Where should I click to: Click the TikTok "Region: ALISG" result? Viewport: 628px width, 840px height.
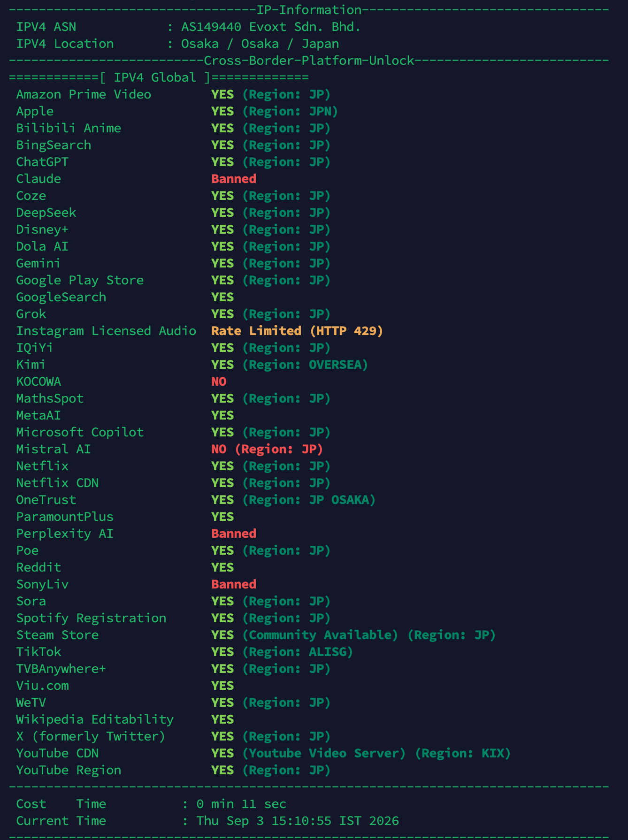(298, 652)
